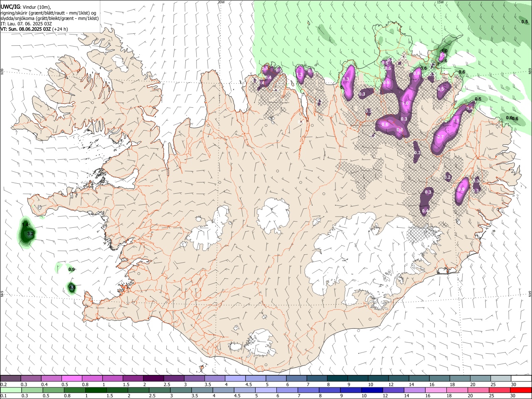The image size is (532, 399).
Task: Click the 0.9 value above the 4.9 rain cell
Action: 71,269
